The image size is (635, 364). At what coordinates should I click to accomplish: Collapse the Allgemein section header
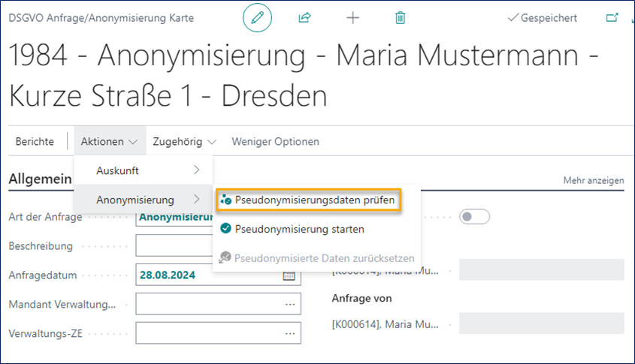click(40, 179)
